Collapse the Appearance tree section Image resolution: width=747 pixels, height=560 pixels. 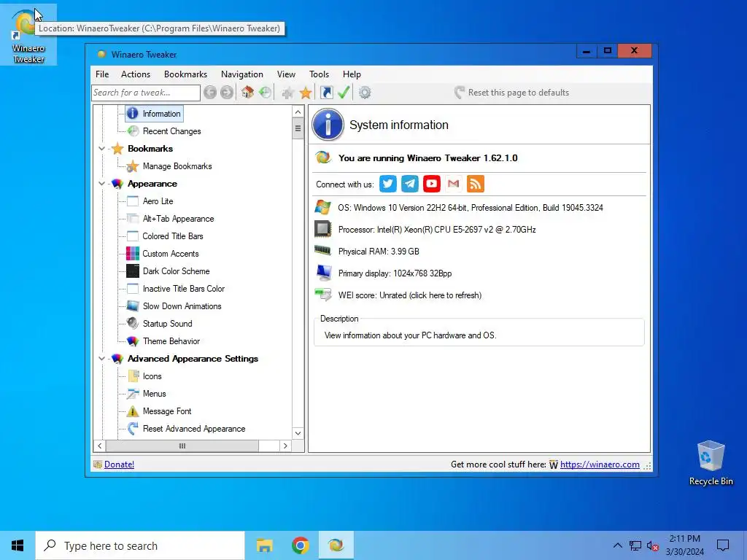101,184
